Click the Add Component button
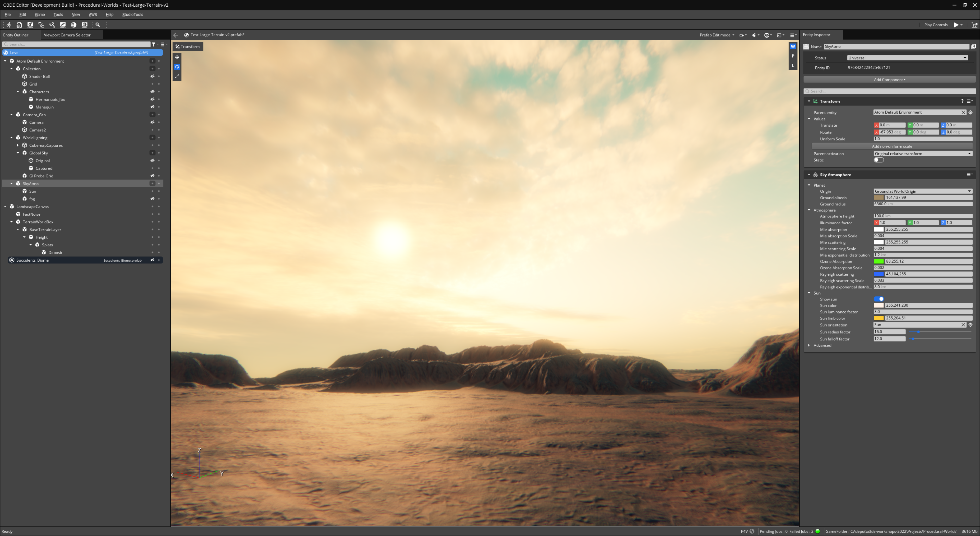This screenshot has width=980, height=536. [889, 79]
